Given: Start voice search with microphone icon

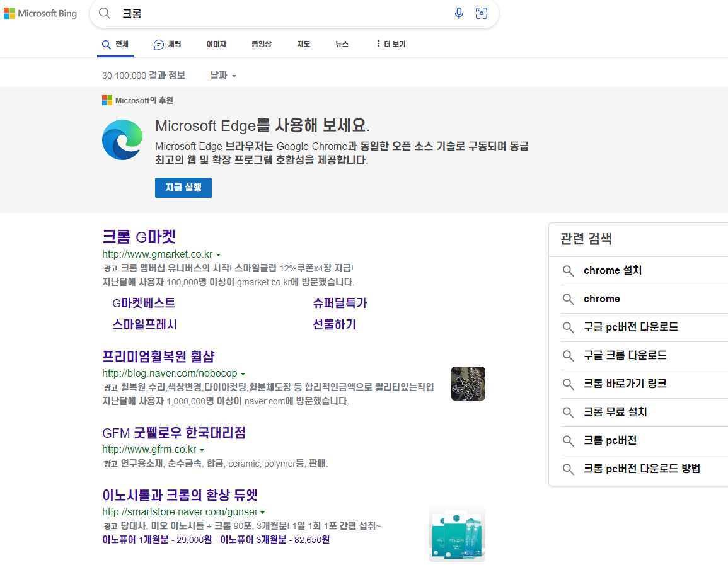Looking at the screenshot, I should 459,13.
